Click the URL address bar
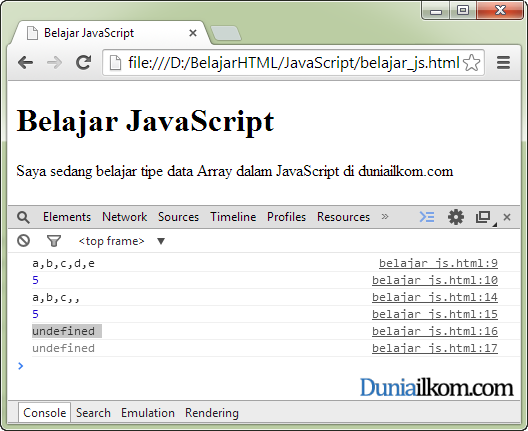Image resolution: width=528 pixels, height=431 pixels. 293,63
